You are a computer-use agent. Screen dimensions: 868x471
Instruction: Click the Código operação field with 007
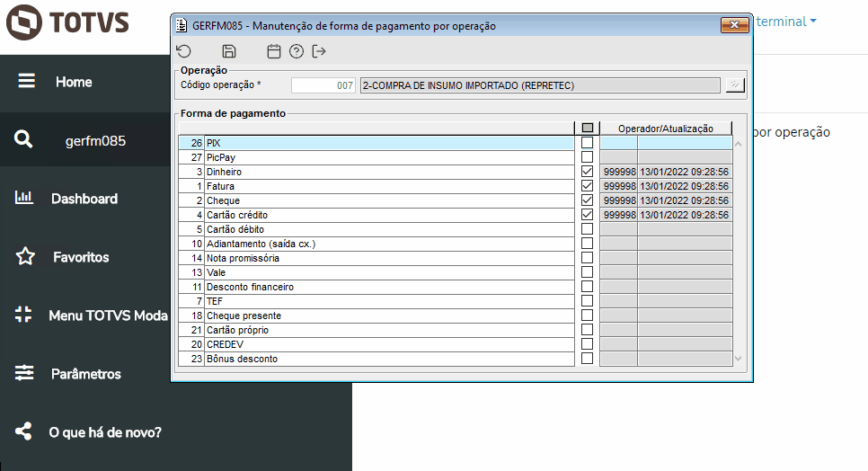(x=323, y=85)
